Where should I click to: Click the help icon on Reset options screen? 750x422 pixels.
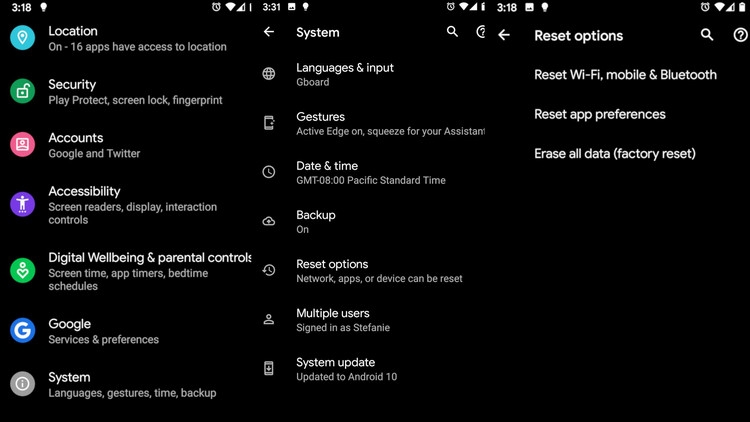740,35
